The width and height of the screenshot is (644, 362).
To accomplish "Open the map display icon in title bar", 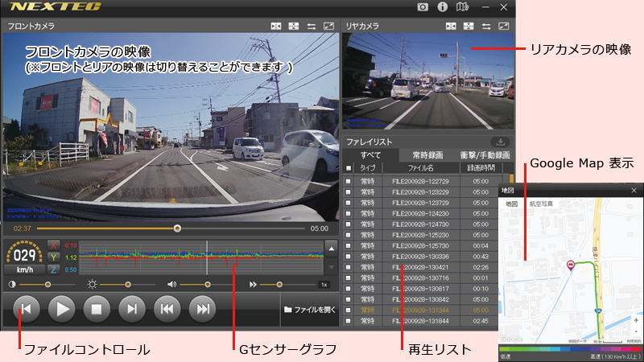I will click(x=462, y=7).
